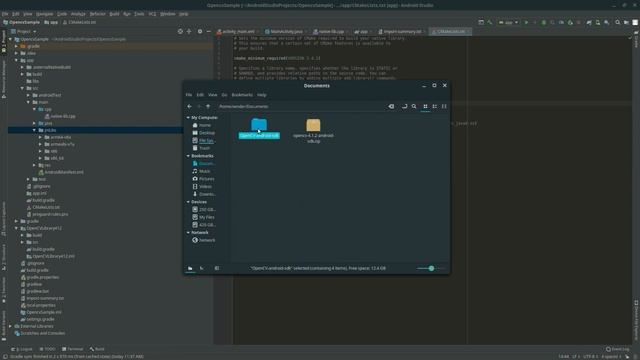Switch file manager to list view
The image size is (640, 360).
coord(435,107)
